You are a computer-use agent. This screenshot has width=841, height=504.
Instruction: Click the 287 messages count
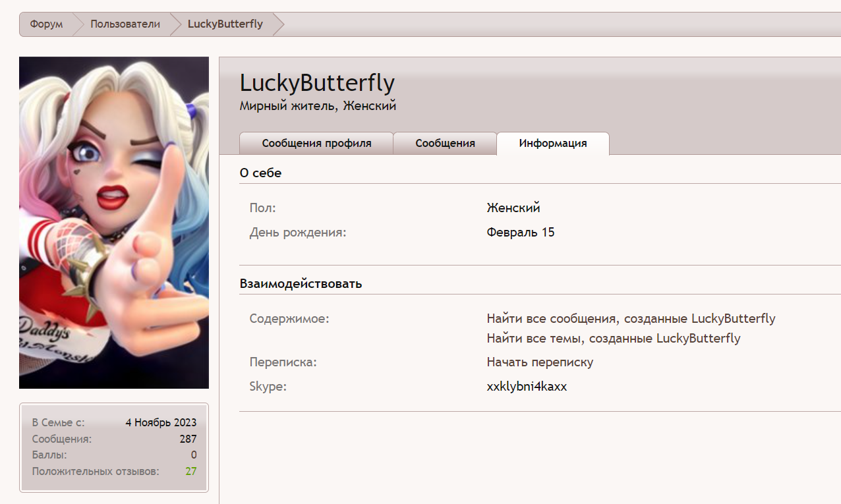[x=188, y=439]
